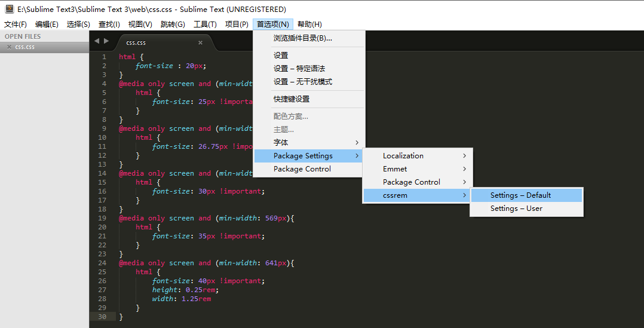
Task: Expand the Emmet submenu
Action: (418, 168)
